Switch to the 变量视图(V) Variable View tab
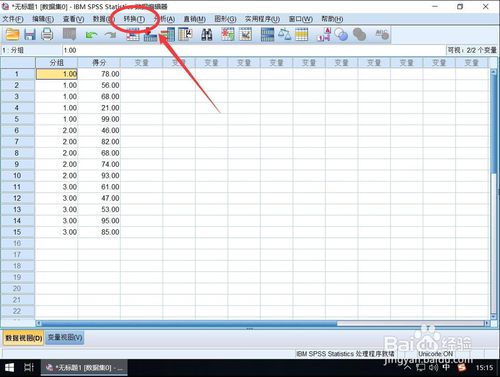 pyautogui.click(x=65, y=337)
